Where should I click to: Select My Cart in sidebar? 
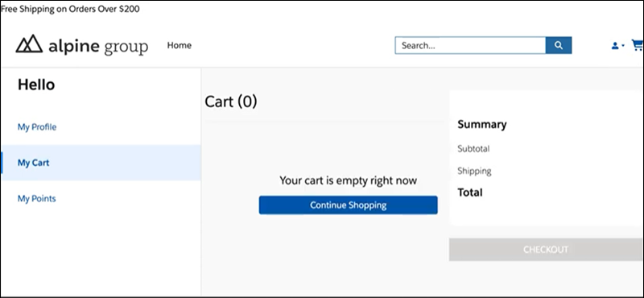click(x=101, y=163)
